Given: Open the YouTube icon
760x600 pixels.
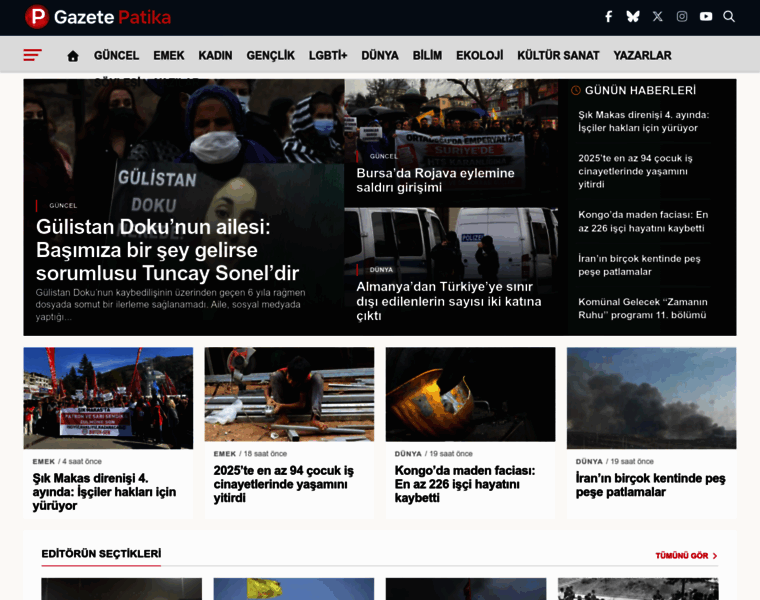Looking at the screenshot, I should tap(706, 17).
